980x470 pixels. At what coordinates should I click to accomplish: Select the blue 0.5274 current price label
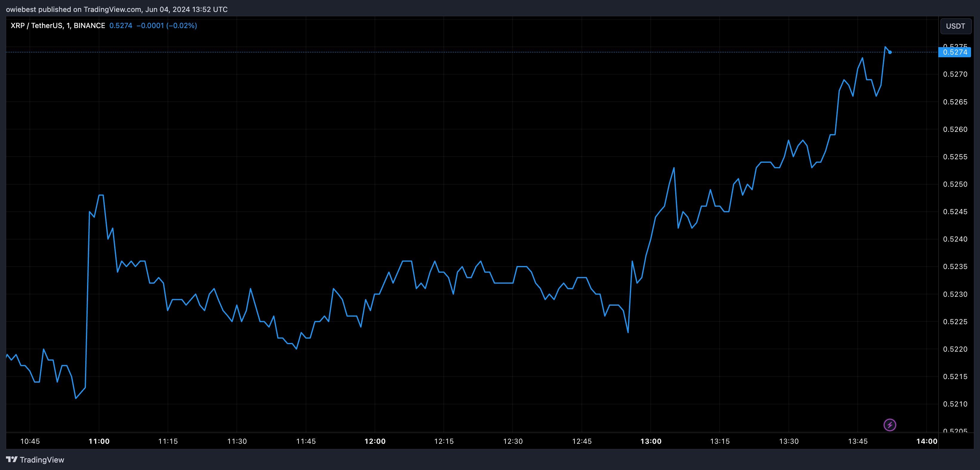pyautogui.click(x=955, y=52)
